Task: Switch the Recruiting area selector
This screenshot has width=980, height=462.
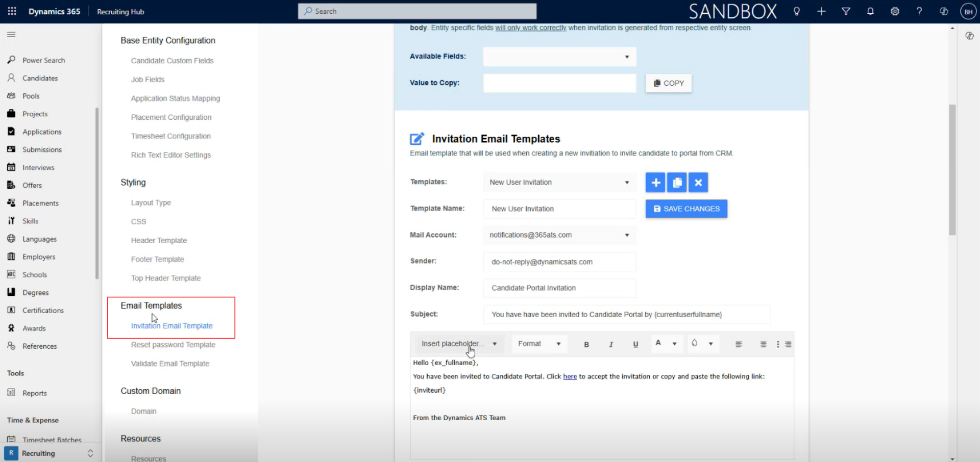Action: (50, 453)
